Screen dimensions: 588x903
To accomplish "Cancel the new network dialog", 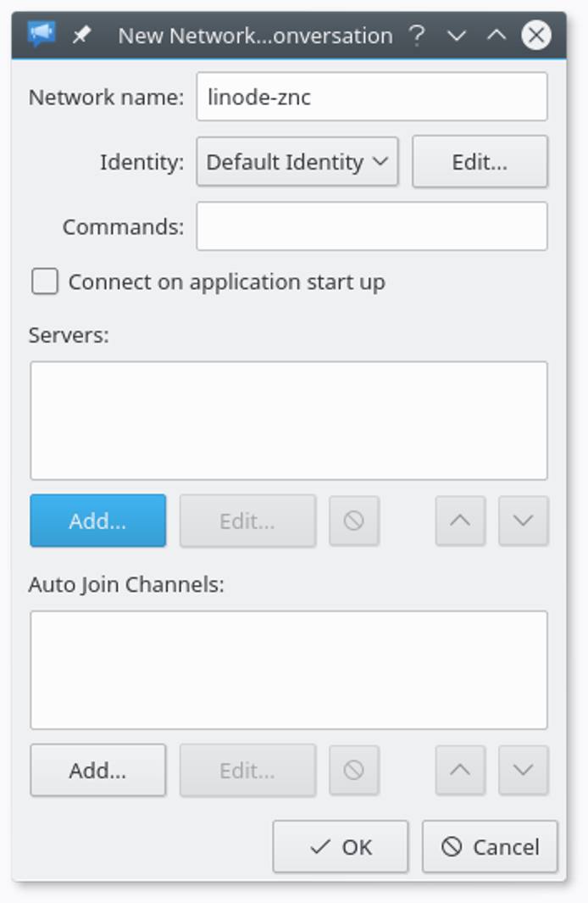I will [x=490, y=846].
